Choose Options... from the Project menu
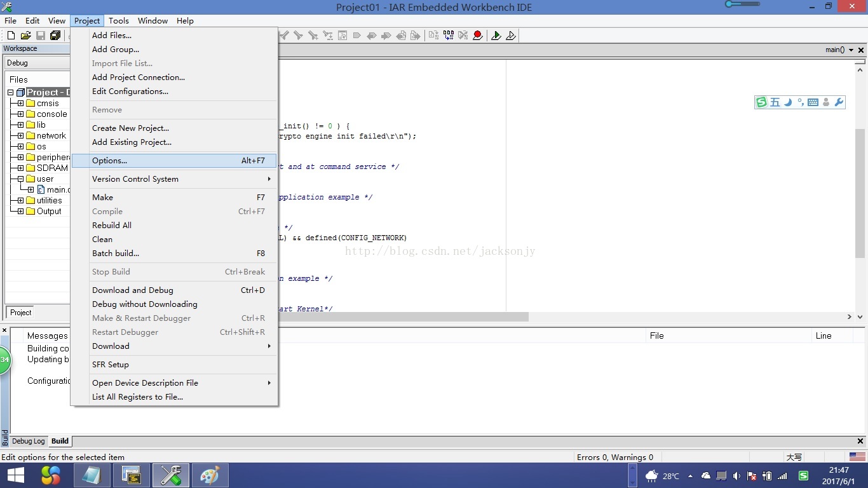The height and width of the screenshot is (488, 868). (174, 161)
